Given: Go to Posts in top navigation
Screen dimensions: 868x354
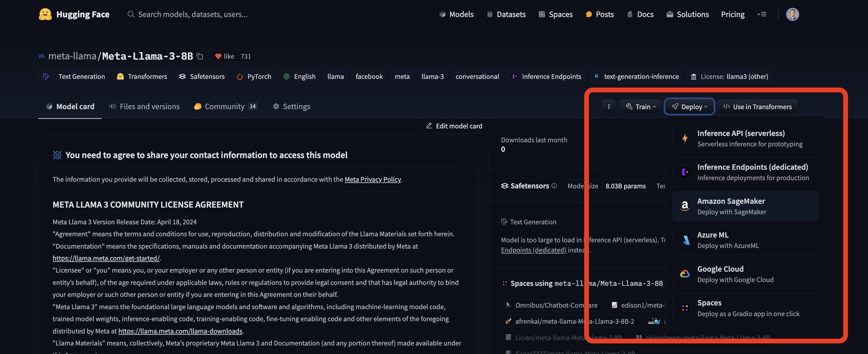Looking at the screenshot, I should 600,14.
